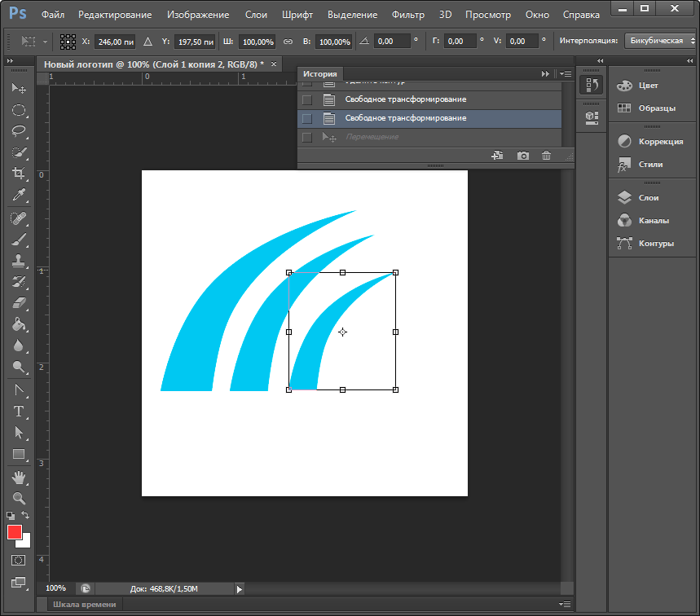Open the Слои panel
Screen dimensions: 700x616
point(649,197)
